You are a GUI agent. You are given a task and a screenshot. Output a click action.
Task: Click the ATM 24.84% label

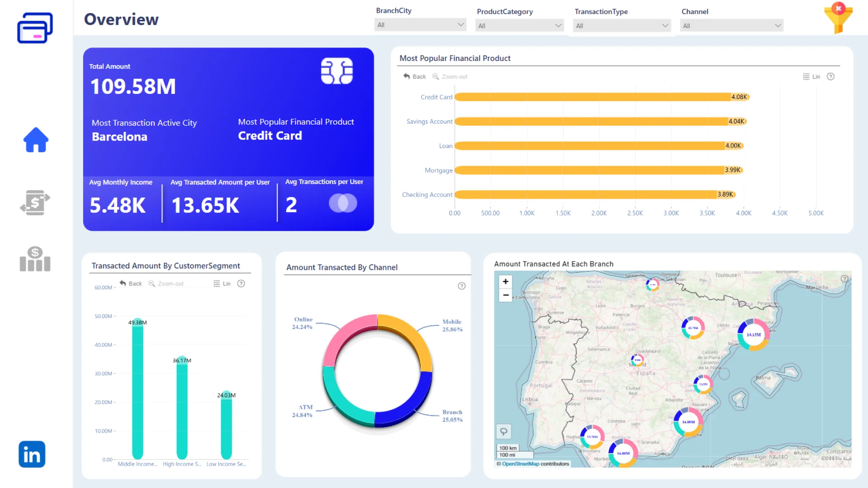click(302, 411)
